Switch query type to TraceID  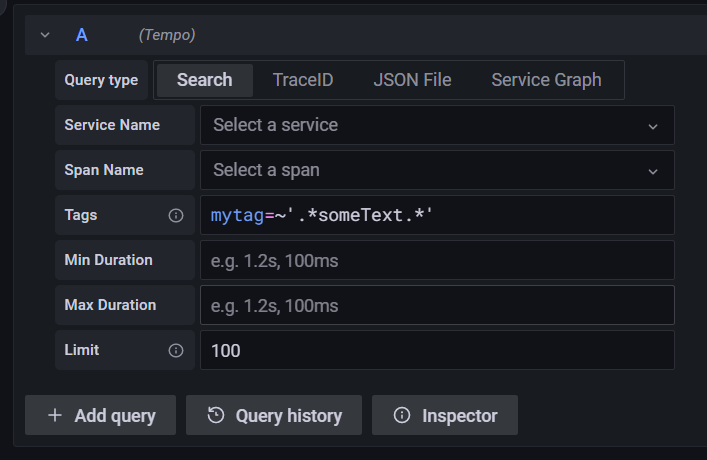pyautogui.click(x=303, y=80)
